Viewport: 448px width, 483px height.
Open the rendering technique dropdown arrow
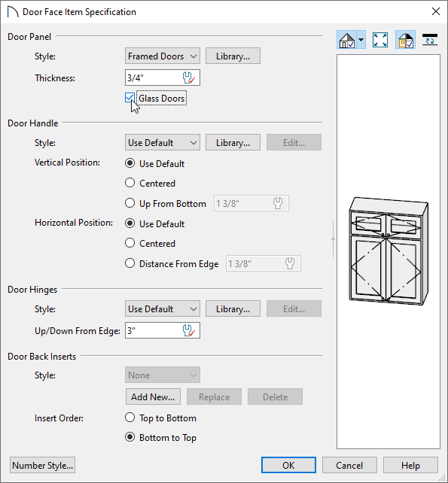click(x=361, y=40)
